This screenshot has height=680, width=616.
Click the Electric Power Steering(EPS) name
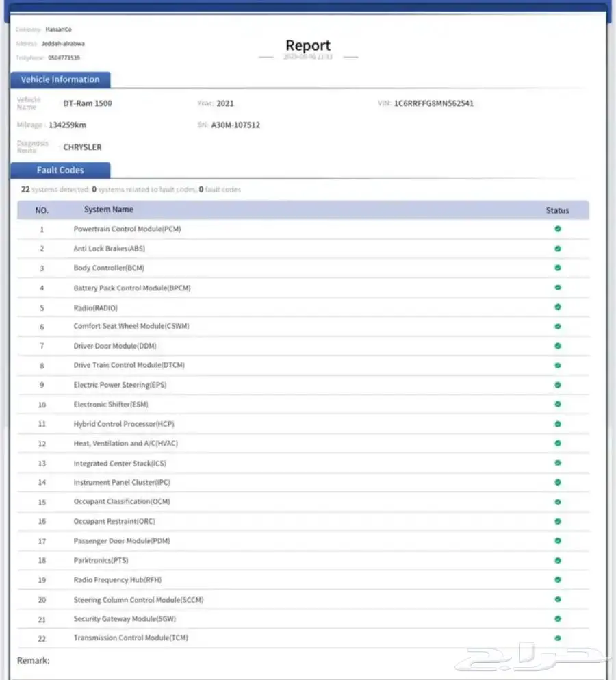point(120,385)
